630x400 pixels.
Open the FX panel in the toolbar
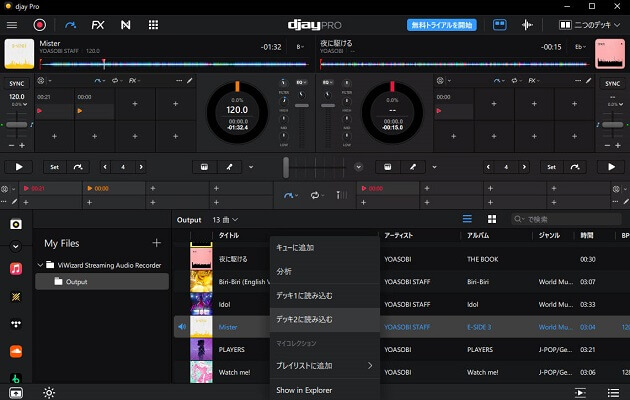tap(98, 25)
